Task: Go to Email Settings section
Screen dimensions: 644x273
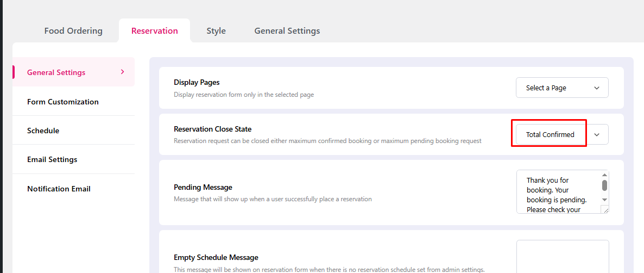Action: point(52,159)
